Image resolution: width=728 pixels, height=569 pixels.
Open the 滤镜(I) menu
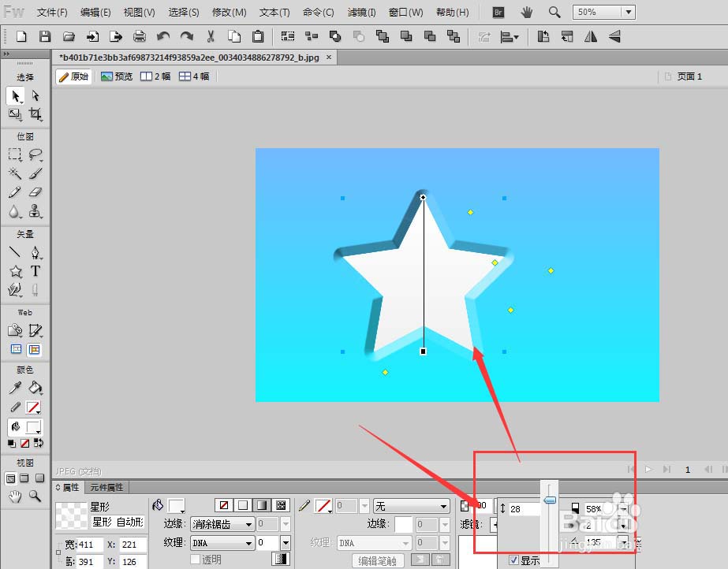point(362,13)
